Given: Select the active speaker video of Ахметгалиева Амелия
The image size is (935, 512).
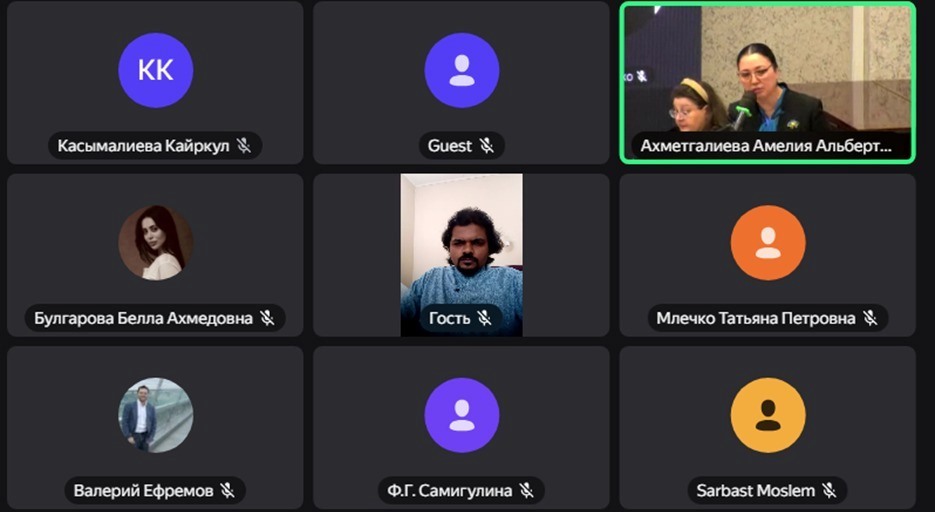Looking at the screenshot, I should [x=768, y=82].
